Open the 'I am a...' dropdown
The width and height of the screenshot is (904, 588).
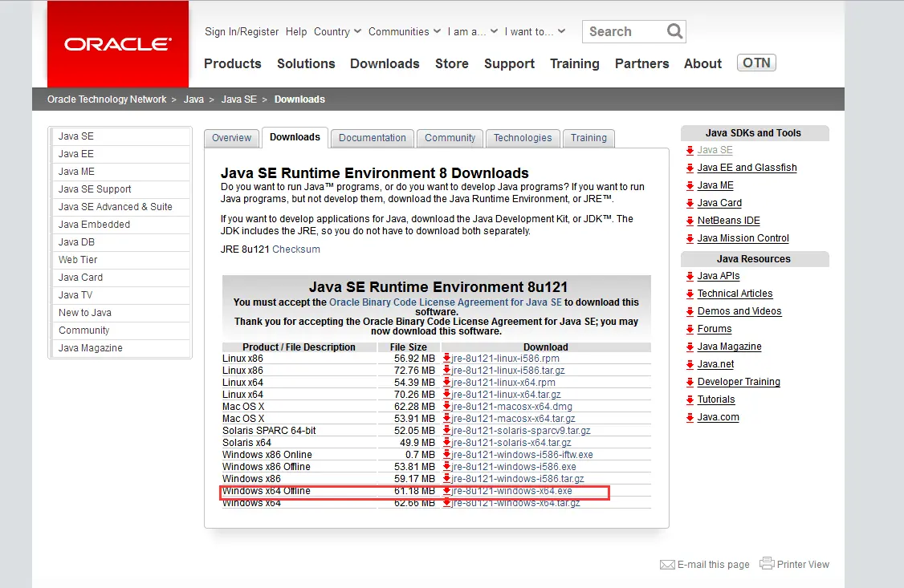(x=473, y=31)
